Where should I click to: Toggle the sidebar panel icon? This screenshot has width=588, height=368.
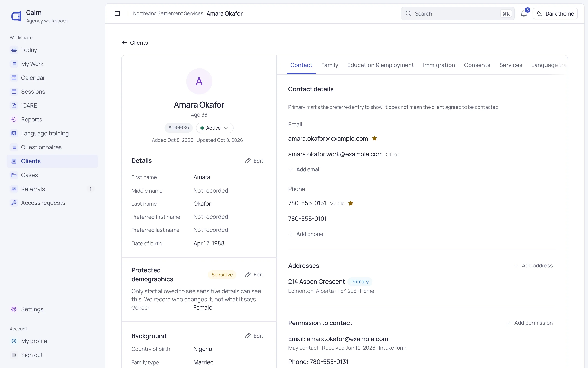pyautogui.click(x=117, y=14)
